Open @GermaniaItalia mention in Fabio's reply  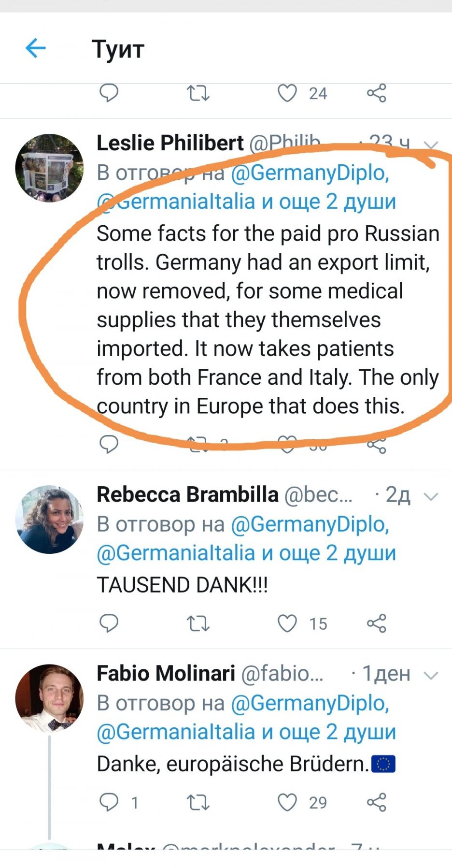coord(176,732)
